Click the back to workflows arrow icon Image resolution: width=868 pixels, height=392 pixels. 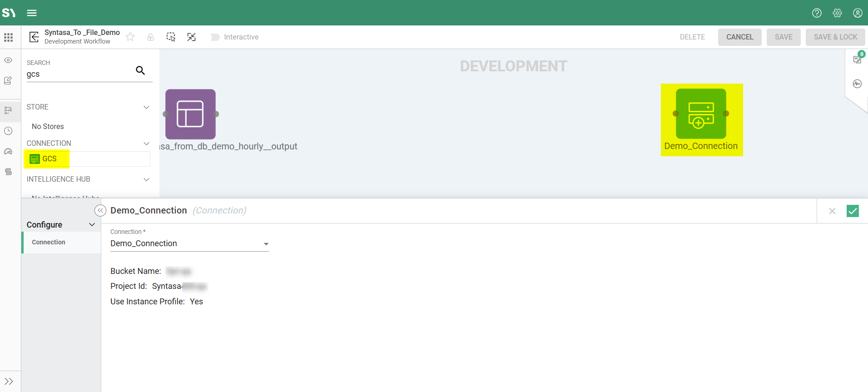click(34, 37)
